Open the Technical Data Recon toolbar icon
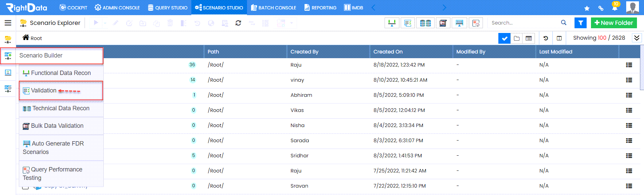The height and width of the screenshot is (195, 644). pos(425,23)
